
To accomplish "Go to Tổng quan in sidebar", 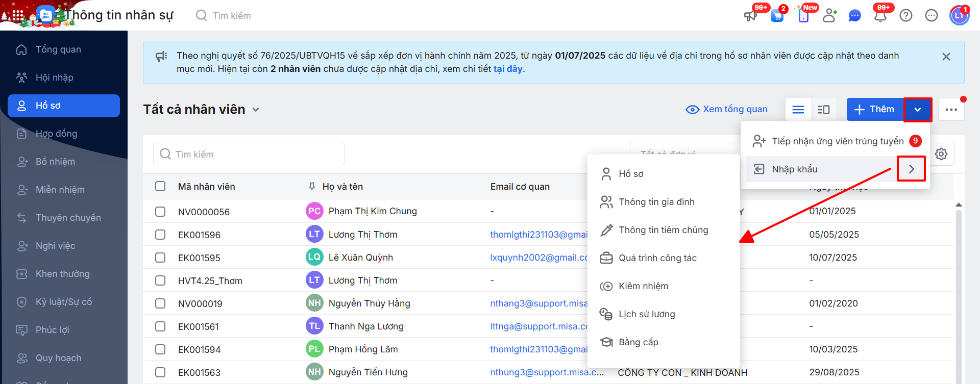I will (64, 49).
